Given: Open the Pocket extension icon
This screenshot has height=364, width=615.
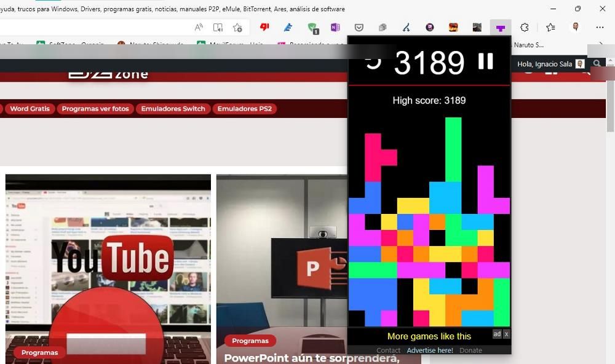Looking at the screenshot, I should (x=359, y=28).
